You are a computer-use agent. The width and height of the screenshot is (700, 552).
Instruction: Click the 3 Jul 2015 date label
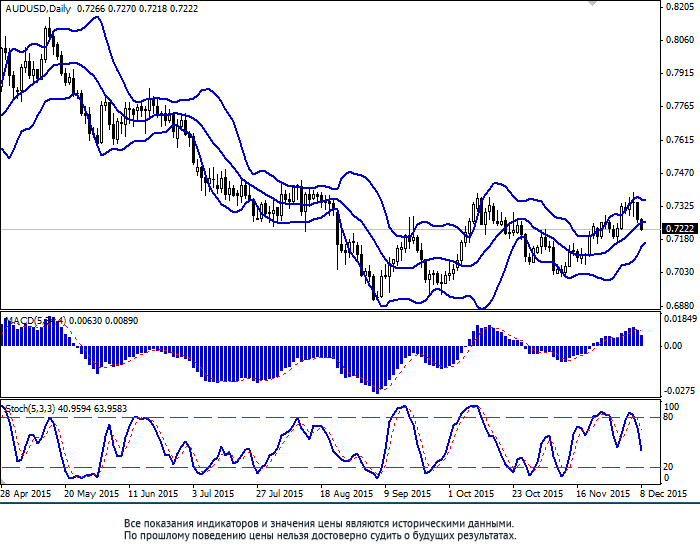tap(213, 494)
